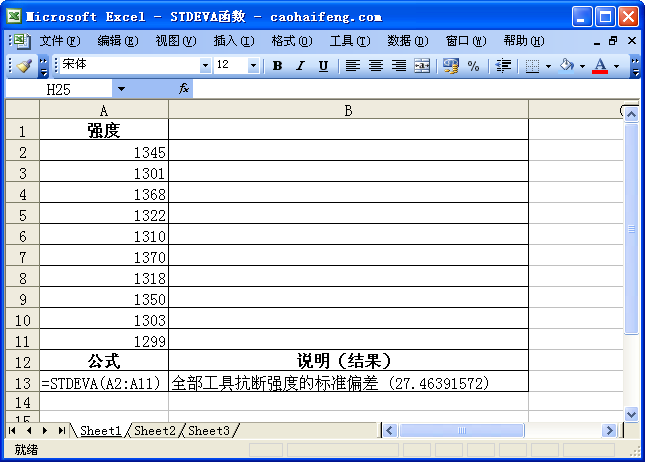Toggle italic formatting

pyautogui.click(x=300, y=66)
